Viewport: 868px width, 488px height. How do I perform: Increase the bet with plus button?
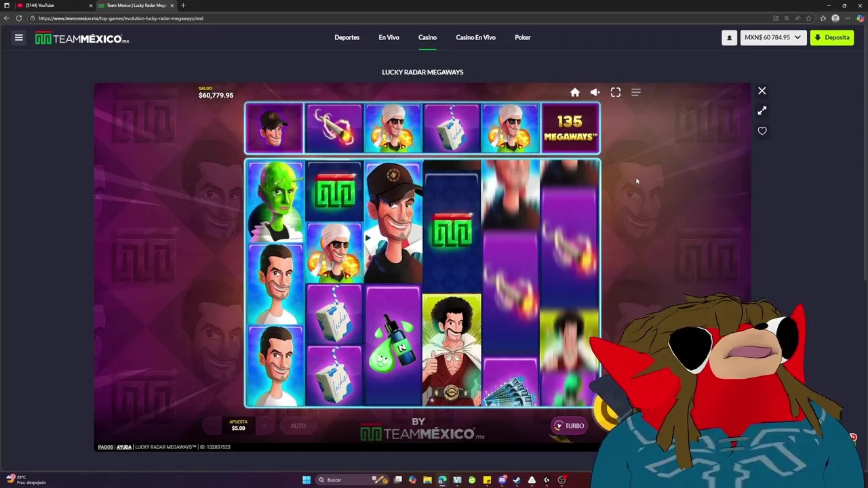(265, 426)
